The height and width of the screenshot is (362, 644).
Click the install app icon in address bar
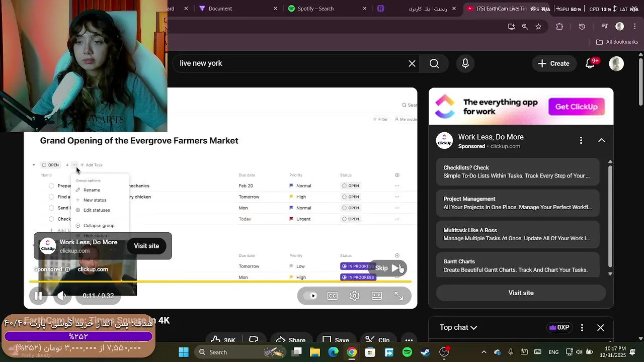pyautogui.click(x=512, y=27)
